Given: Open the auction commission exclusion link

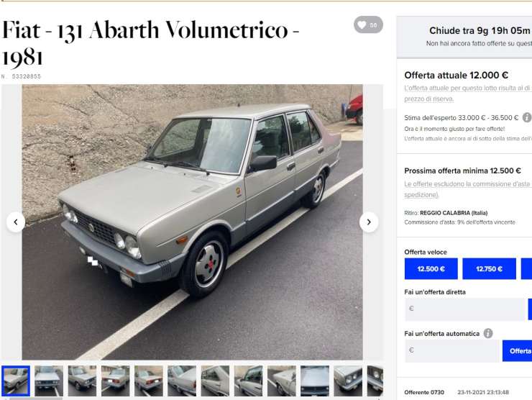Looking at the screenshot, I should tap(467, 189).
